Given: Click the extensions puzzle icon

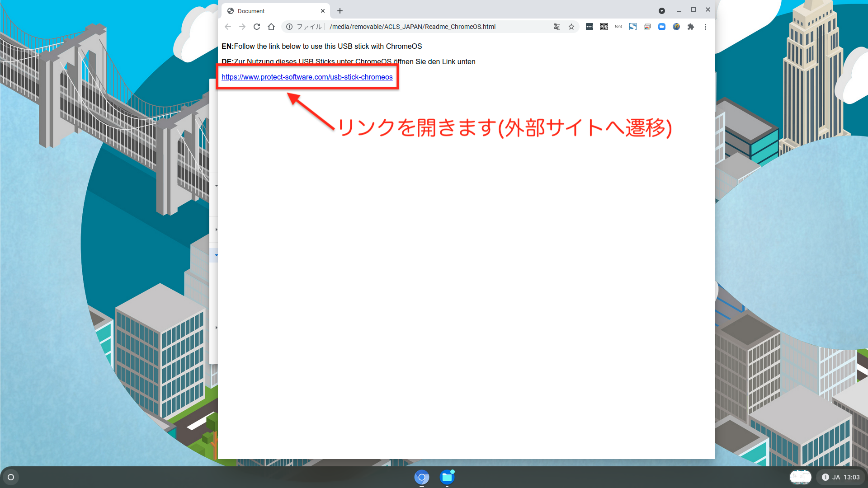Looking at the screenshot, I should point(691,27).
